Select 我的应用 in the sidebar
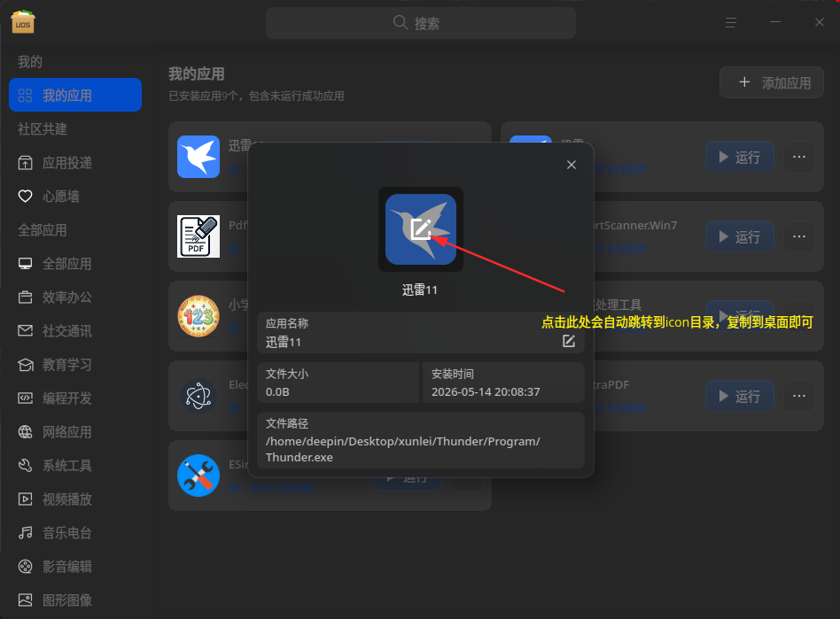The height and width of the screenshot is (619, 840). click(x=75, y=96)
